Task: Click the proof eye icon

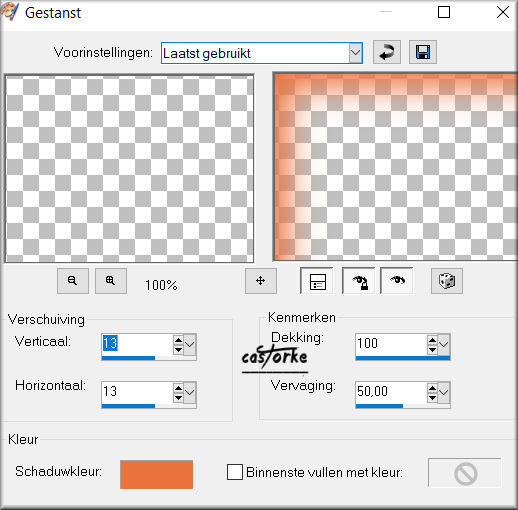Action: (397, 281)
